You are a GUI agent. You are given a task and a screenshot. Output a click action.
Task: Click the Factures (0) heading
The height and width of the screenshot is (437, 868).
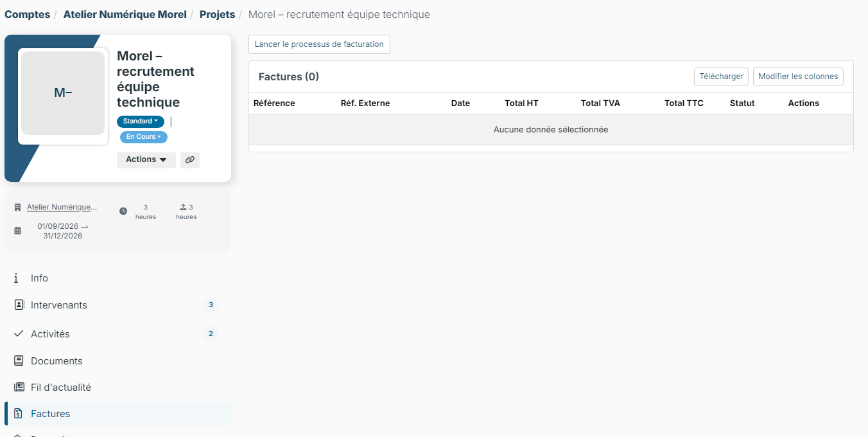[289, 76]
